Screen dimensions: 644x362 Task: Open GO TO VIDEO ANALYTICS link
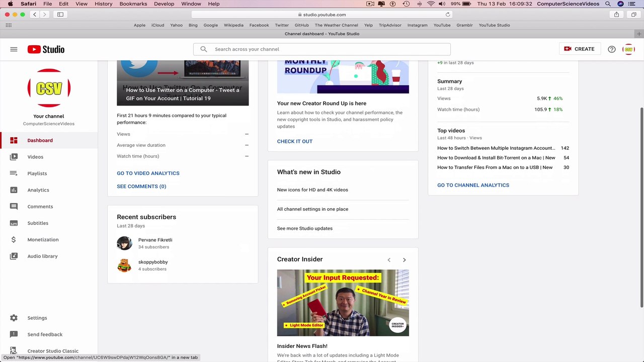click(x=148, y=173)
